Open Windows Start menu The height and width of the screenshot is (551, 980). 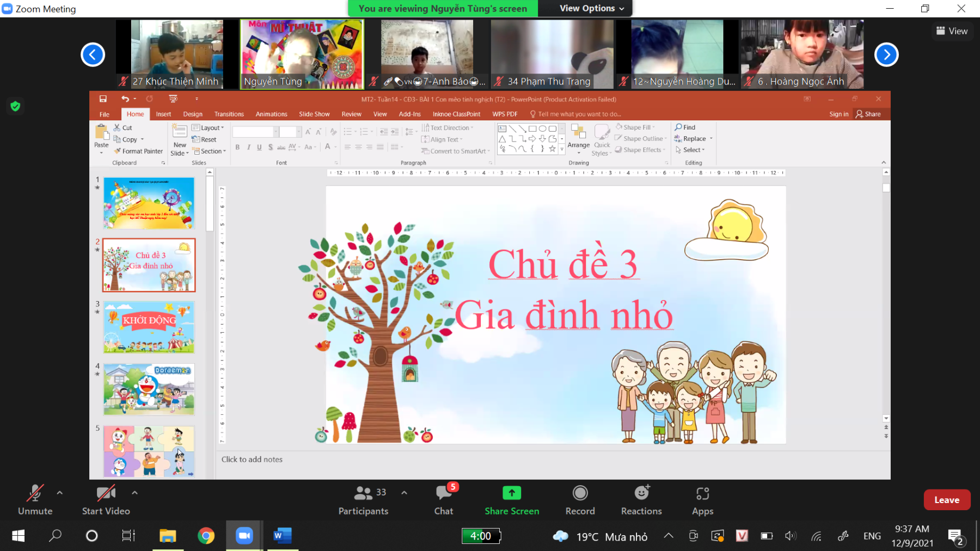[x=18, y=536]
